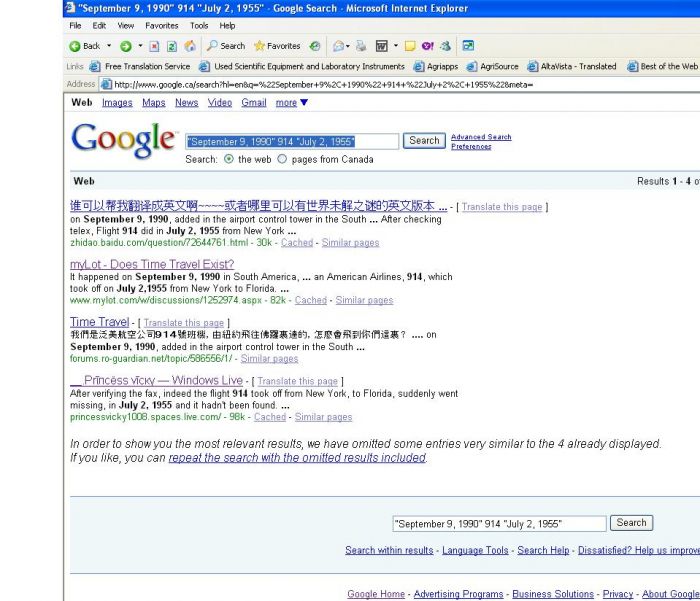Screen dimensions: 700x601
Task: Go to the Home page icon
Action: click(190, 46)
